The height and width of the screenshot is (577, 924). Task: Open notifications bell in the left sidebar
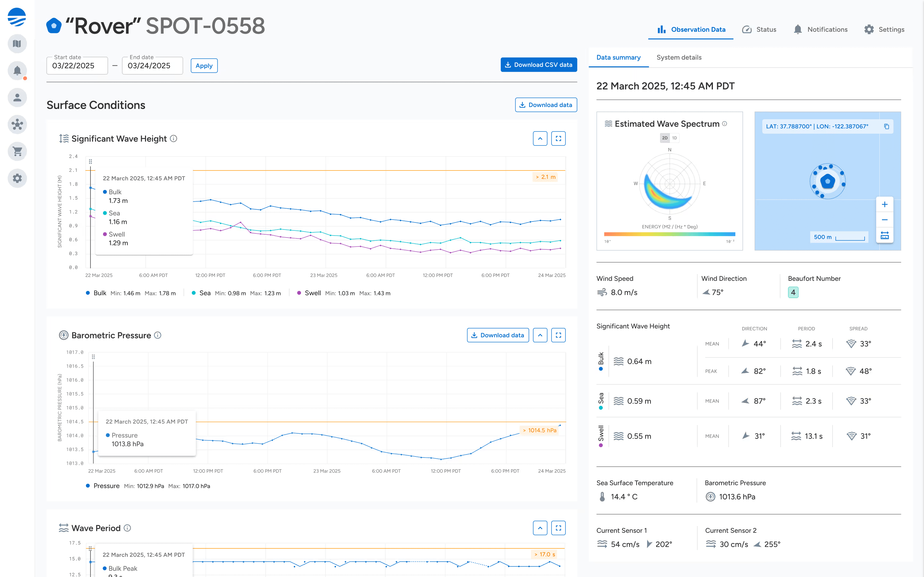(17, 71)
